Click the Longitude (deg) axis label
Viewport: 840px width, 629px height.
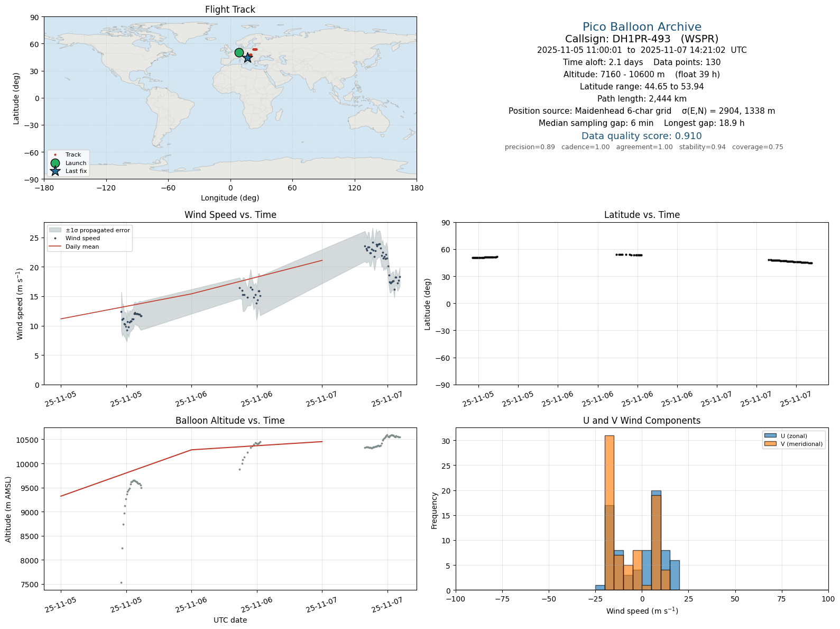tap(230, 198)
